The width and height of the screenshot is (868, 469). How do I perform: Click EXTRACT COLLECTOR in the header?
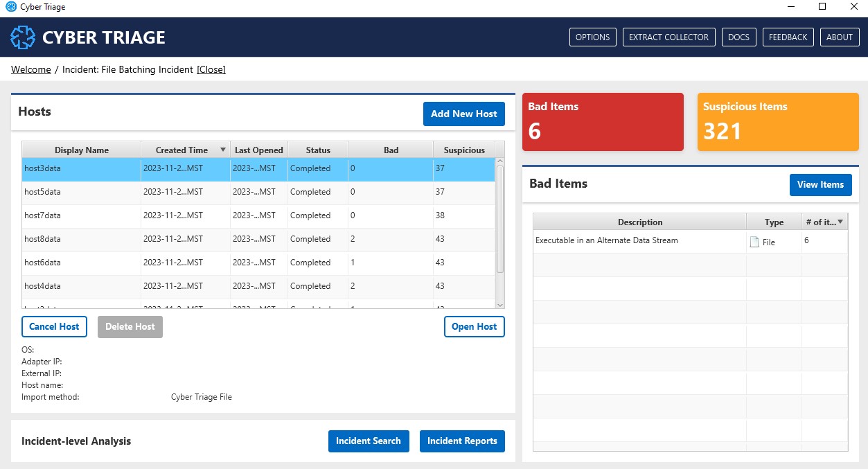[668, 37]
